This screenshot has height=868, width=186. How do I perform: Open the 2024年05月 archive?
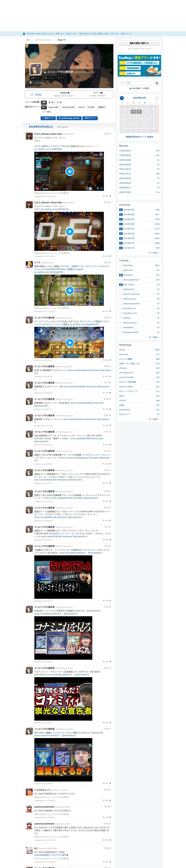click(x=129, y=219)
